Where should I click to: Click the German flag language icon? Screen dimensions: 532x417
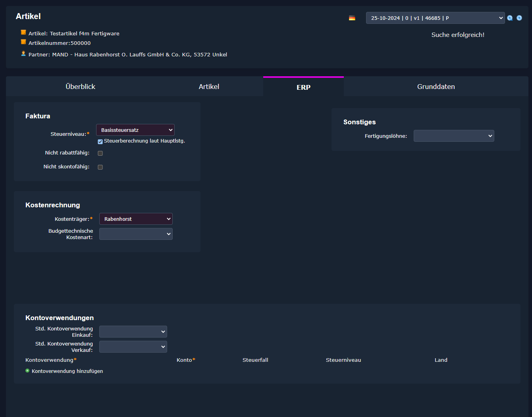(x=352, y=18)
